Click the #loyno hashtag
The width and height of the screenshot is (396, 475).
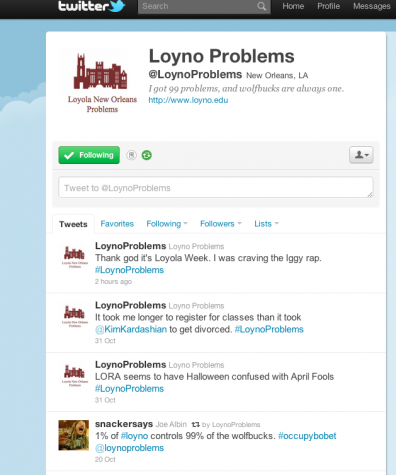click(x=134, y=436)
